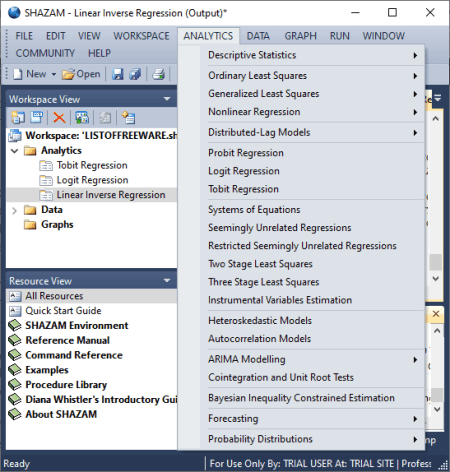Click the fourth Workspace View toolbar icon

point(82,117)
